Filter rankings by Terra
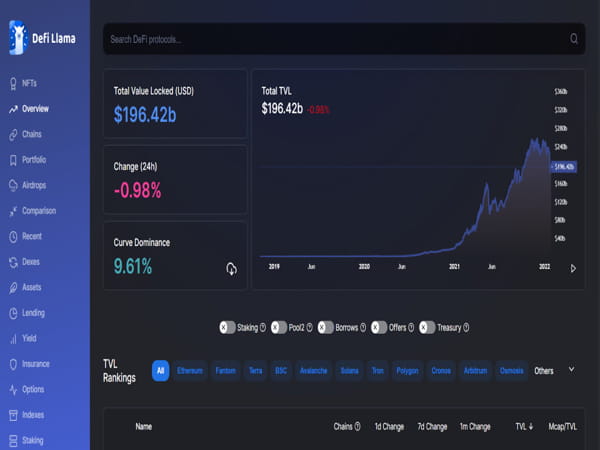The height and width of the screenshot is (450, 600). click(256, 371)
